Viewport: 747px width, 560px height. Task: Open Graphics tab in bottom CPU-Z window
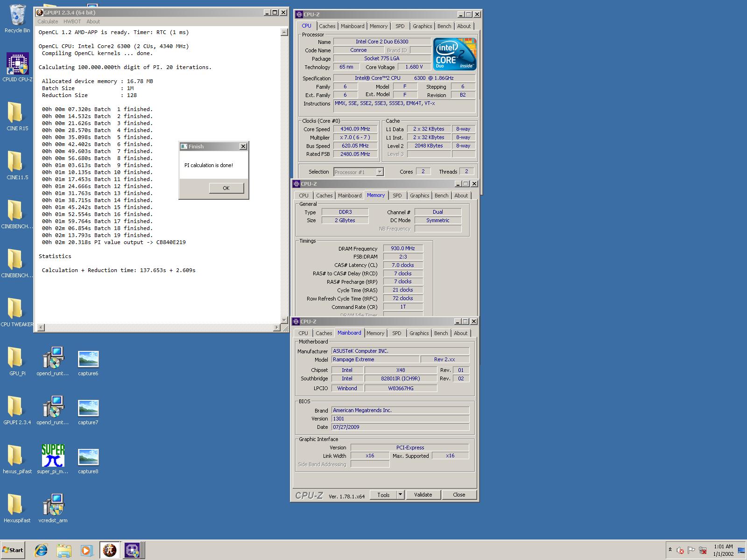(x=419, y=333)
